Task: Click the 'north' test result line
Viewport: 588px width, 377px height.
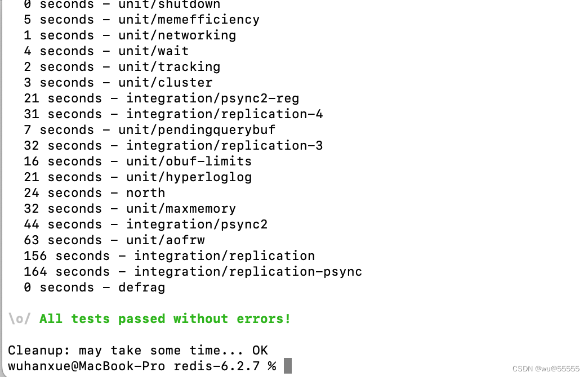Action: pyautogui.click(x=94, y=192)
